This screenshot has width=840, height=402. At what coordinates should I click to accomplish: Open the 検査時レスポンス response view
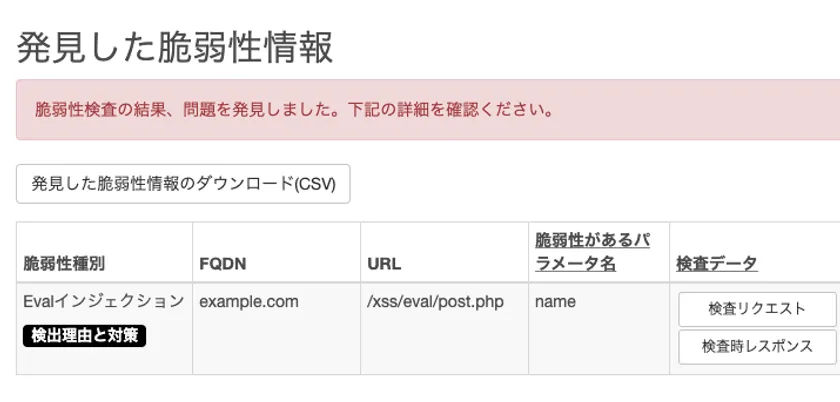pos(757,346)
